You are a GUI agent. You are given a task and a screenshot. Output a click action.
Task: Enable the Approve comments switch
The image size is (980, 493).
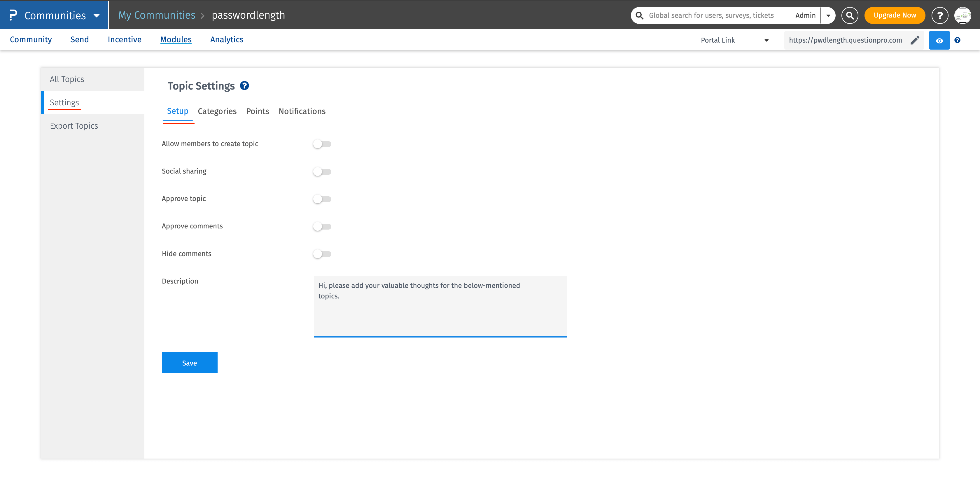[322, 226]
